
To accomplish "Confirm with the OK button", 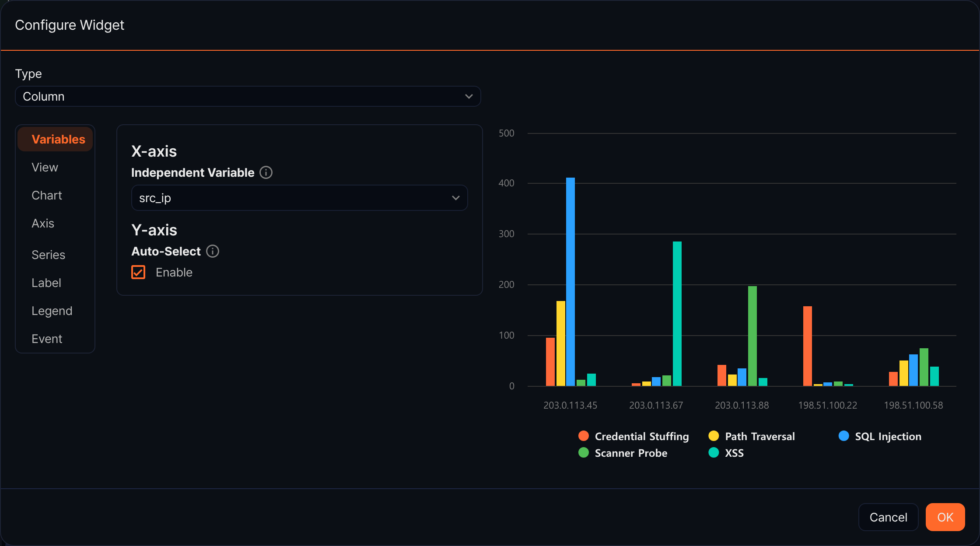I will [945, 517].
